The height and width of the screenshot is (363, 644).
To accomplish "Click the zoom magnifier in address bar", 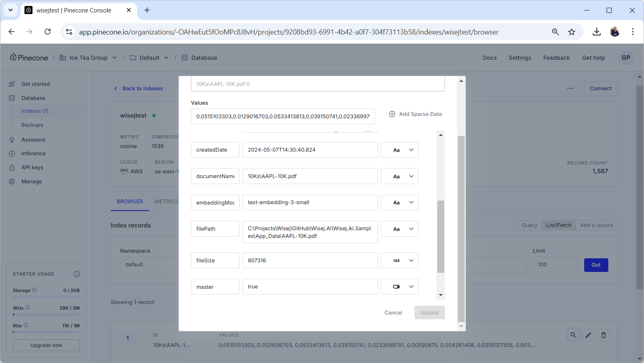I will click(x=555, y=32).
